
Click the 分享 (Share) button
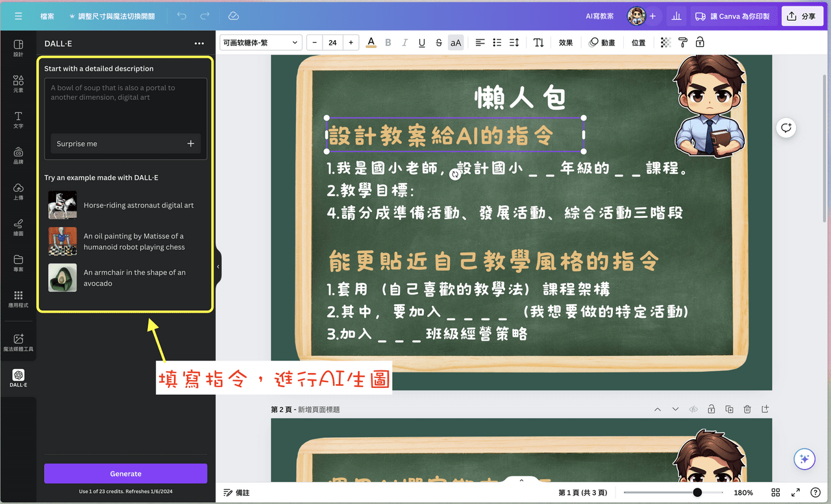tap(802, 16)
